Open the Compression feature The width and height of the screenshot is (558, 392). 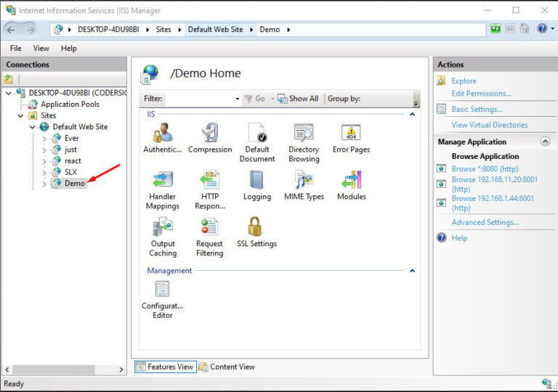pos(210,137)
